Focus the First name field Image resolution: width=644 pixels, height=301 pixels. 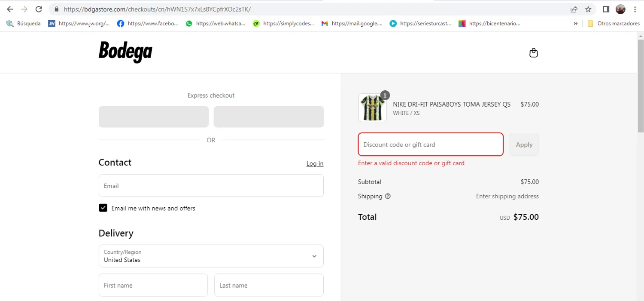(153, 285)
